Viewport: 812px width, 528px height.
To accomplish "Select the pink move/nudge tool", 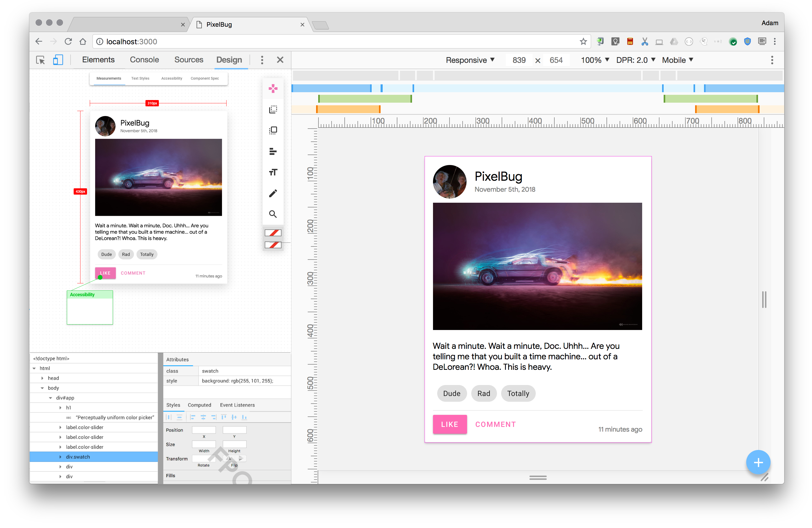I will [x=273, y=89].
